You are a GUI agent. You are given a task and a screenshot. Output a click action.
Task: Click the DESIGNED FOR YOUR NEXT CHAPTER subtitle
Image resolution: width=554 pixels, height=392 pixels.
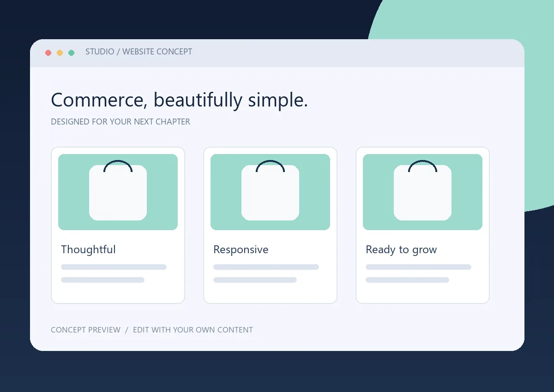(x=120, y=122)
